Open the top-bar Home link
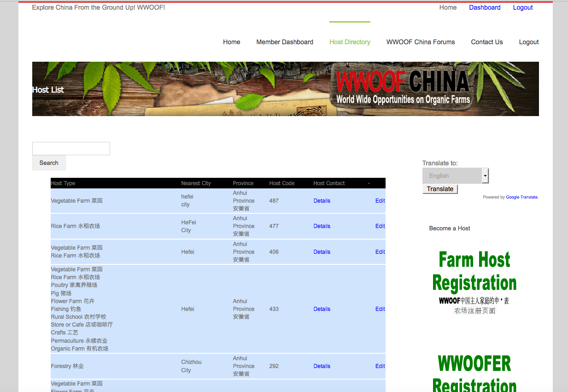Image resolution: width=568 pixels, height=392 pixels. [x=448, y=7]
